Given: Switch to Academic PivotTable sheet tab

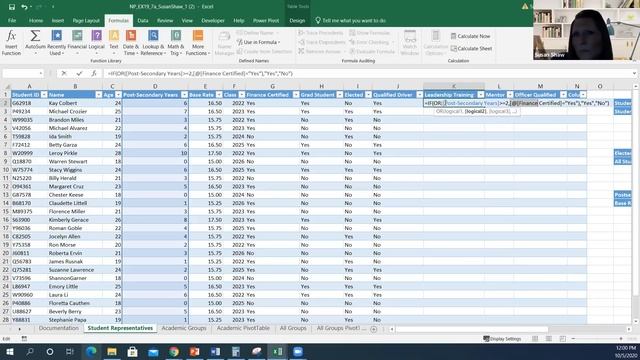Looking at the screenshot, I should coord(243,328).
